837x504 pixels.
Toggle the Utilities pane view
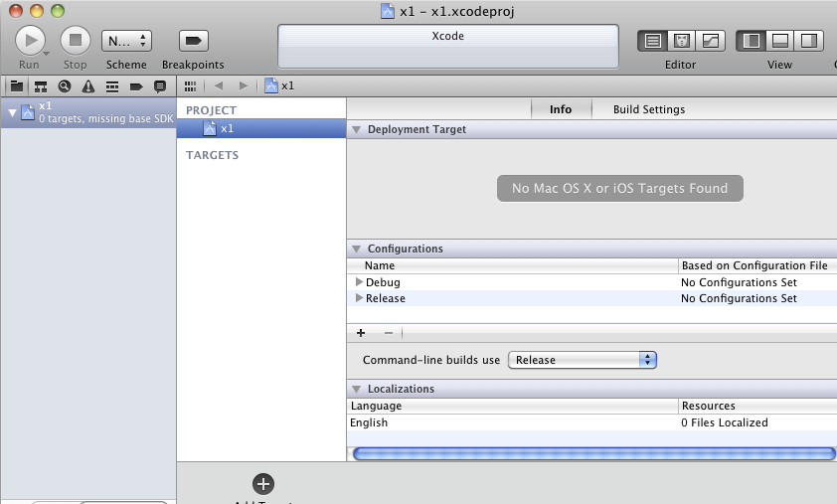click(809, 41)
